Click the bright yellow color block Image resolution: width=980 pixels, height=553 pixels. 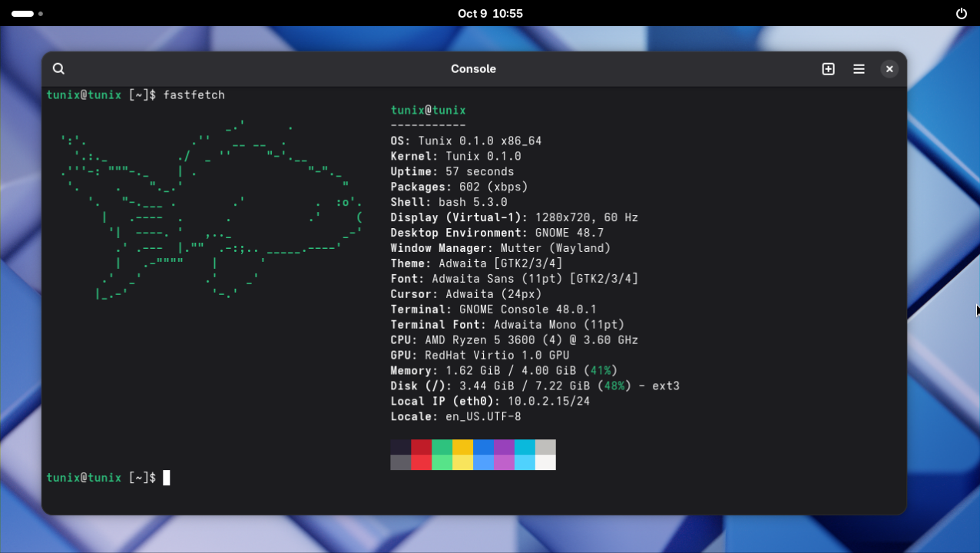point(463,462)
